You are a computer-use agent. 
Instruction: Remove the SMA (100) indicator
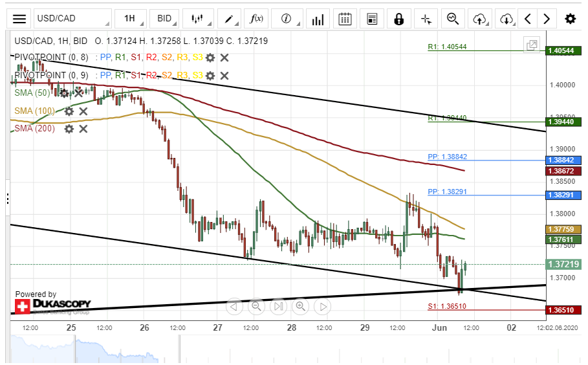pyautogui.click(x=83, y=111)
